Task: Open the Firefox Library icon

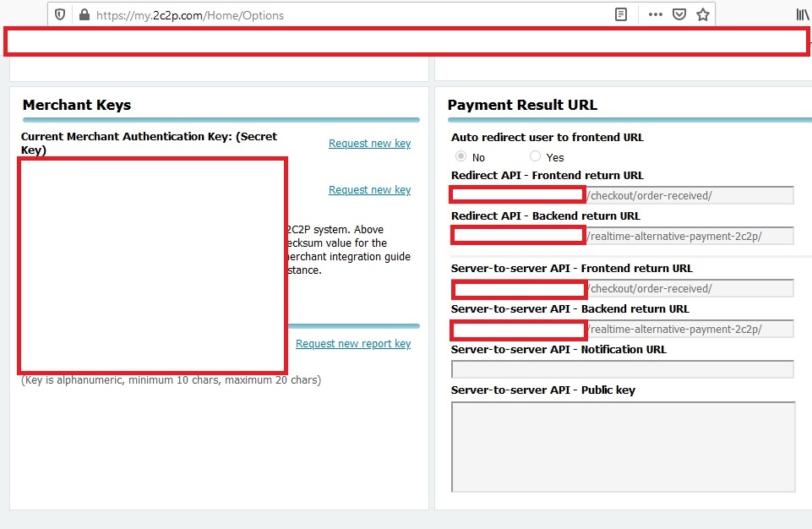Action: [802, 14]
